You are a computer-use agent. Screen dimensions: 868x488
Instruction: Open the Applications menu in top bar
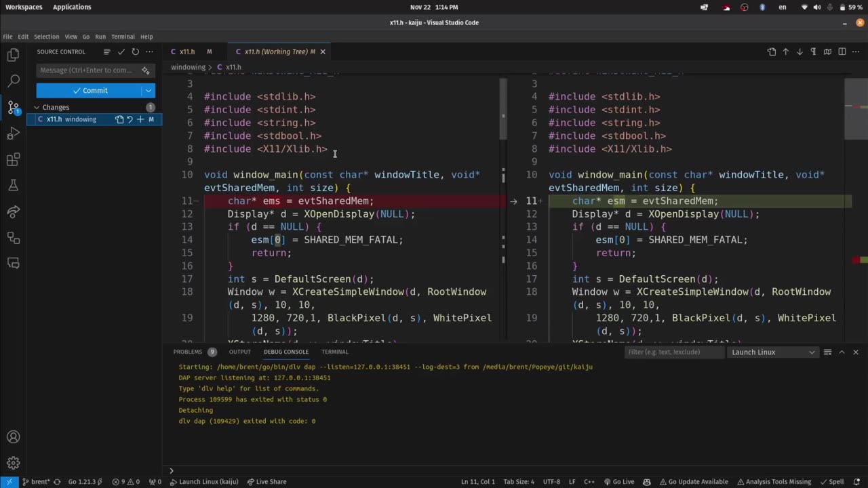pyautogui.click(x=72, y=7)
